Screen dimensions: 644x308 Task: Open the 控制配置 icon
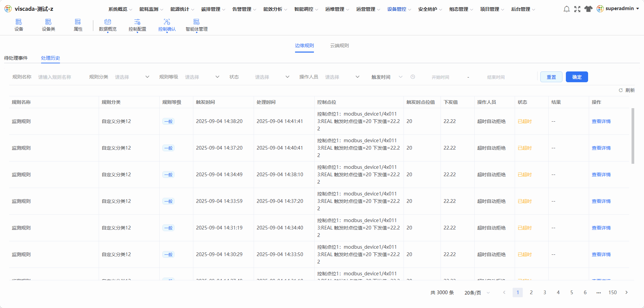click(137, 22)
